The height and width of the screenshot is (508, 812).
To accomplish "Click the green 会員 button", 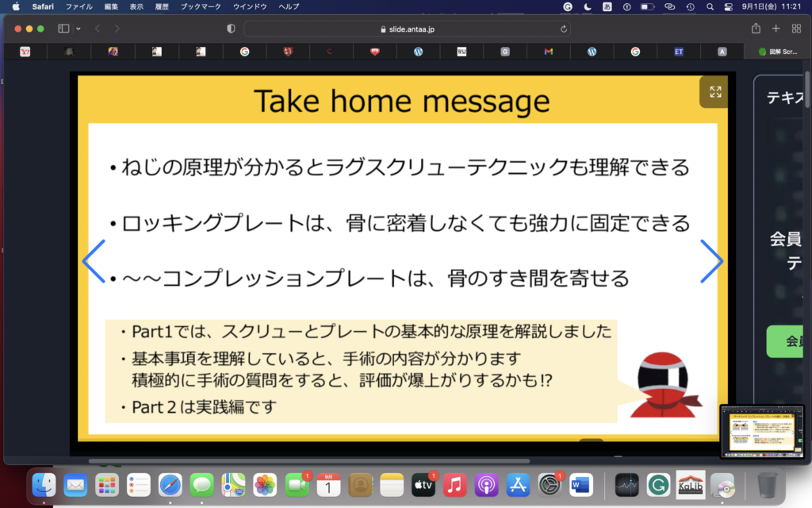I will (x=789, y=341).
